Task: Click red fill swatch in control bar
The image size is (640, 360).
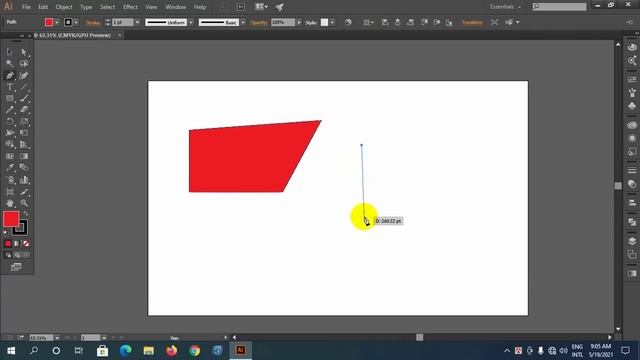Action: (x=49, y=22)
